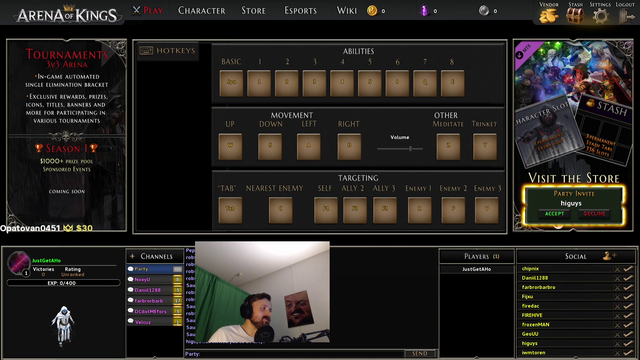Accept farbrorbarbro's request checkmark

(x=628, y=287)
